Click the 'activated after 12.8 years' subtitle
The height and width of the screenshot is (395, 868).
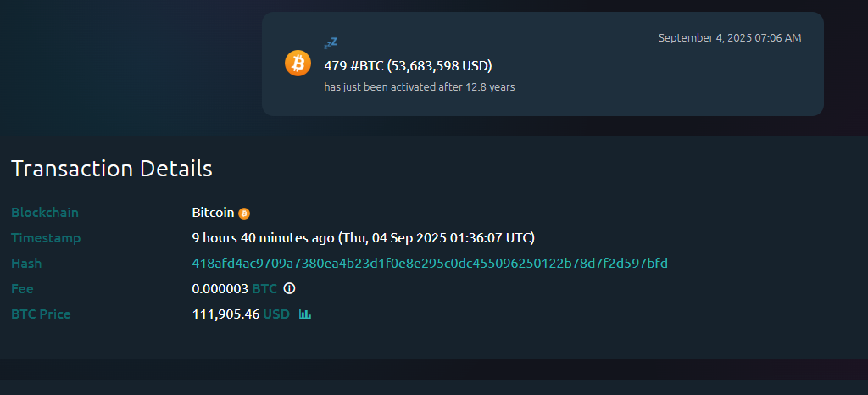(x=419, y=86)
